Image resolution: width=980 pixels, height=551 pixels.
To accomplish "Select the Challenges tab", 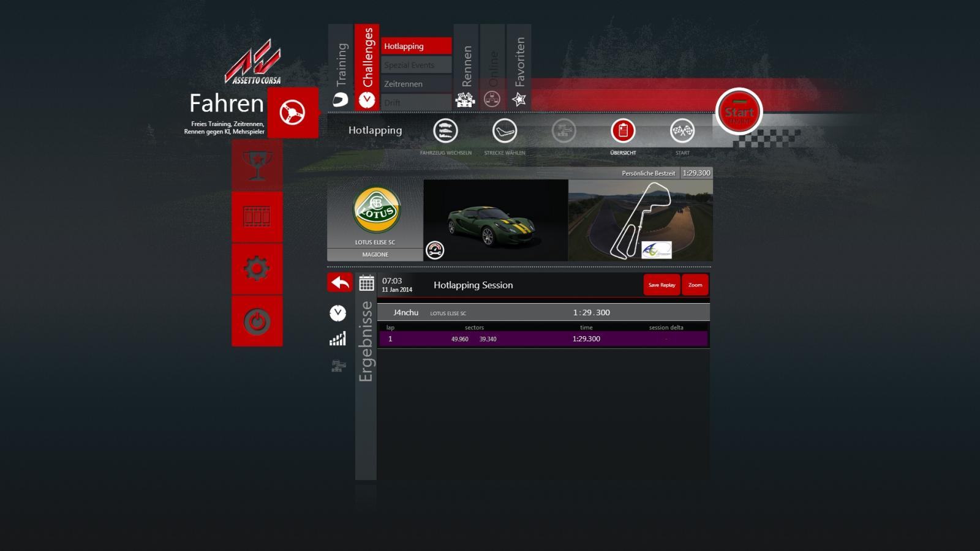I will (367, 67).
